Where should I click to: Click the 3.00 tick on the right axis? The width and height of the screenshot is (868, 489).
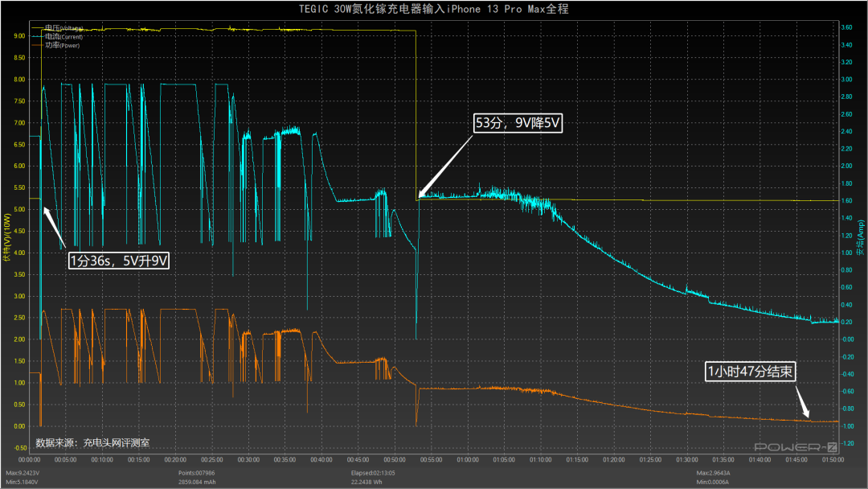847,79
